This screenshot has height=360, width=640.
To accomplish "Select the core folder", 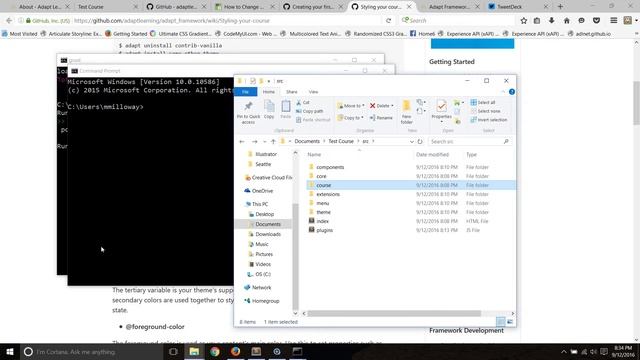I will click(321, 176).
